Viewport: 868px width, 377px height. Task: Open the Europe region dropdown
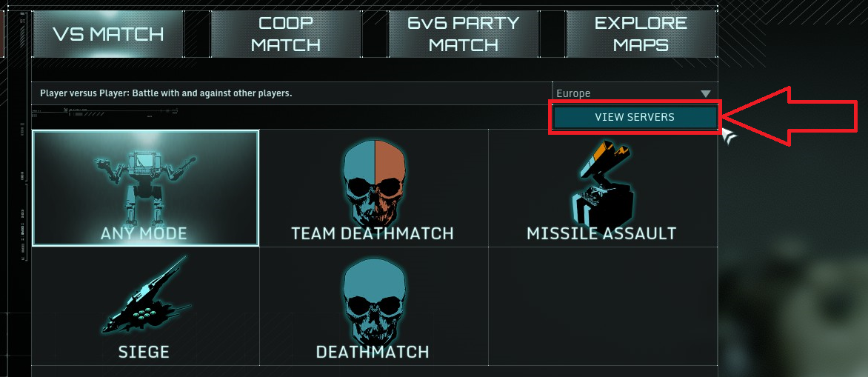635,93
